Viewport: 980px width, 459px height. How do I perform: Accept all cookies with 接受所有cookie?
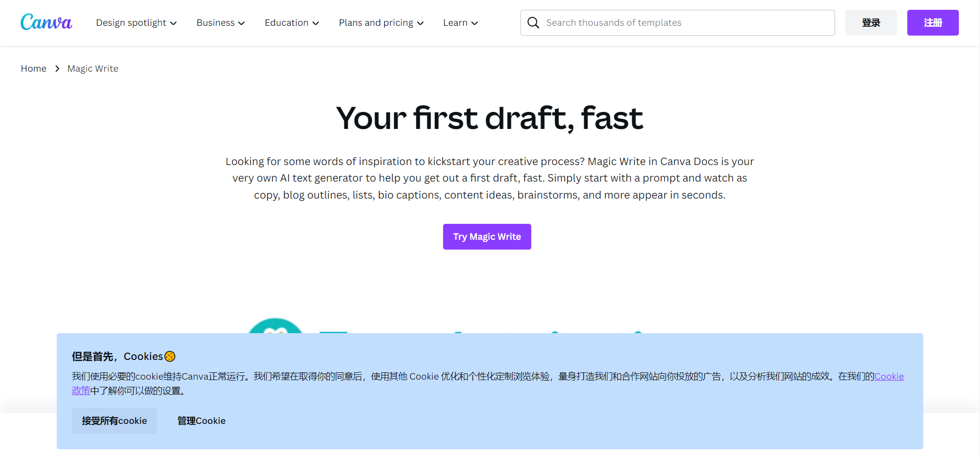click(115, 421)
